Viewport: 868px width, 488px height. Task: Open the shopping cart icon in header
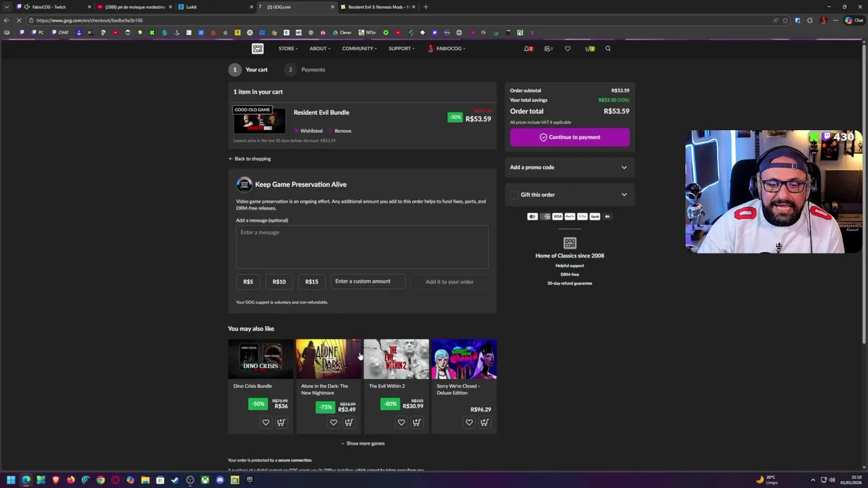[589, 48]
